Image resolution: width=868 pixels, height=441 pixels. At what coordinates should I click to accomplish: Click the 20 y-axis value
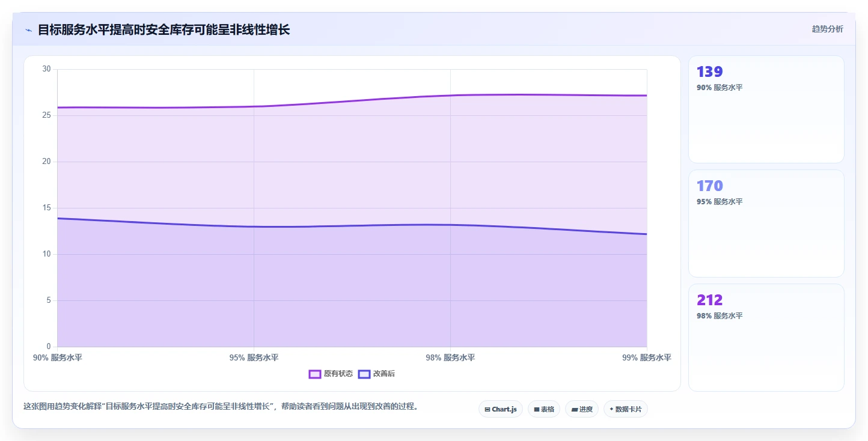(47, 162)
